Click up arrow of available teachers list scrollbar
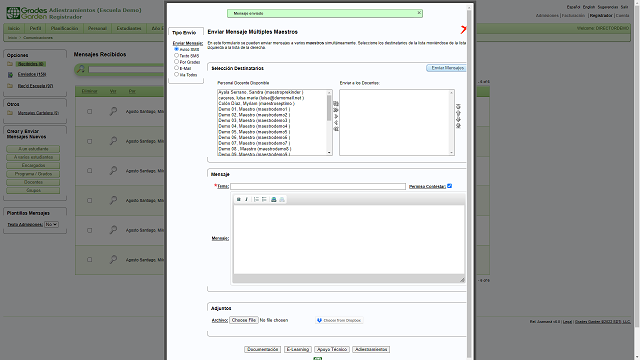 329,93
